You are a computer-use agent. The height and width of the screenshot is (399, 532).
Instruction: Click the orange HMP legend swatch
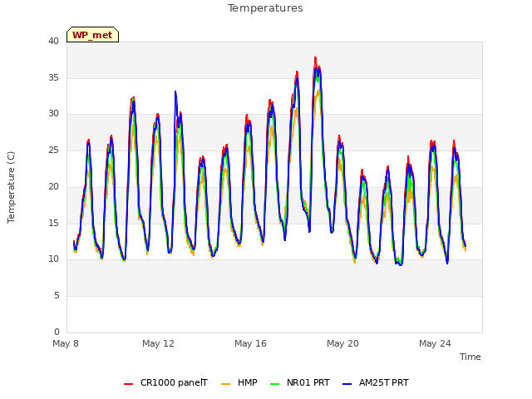click(x=225, y=384)
